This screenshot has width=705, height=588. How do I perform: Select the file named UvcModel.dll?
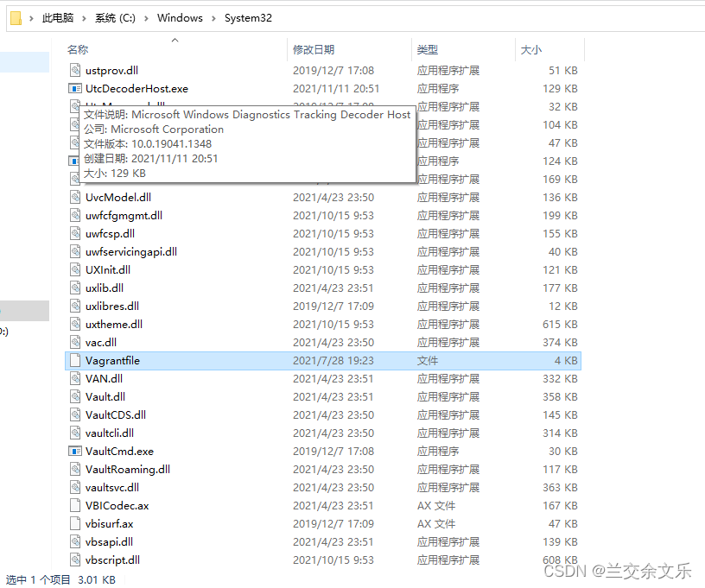[118, 197]
